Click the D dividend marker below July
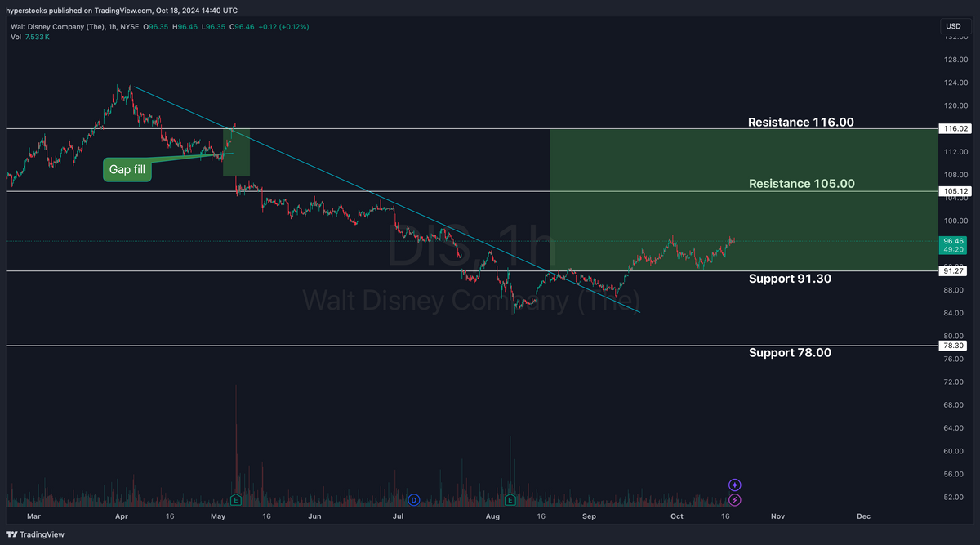 (x=413, y=498)
